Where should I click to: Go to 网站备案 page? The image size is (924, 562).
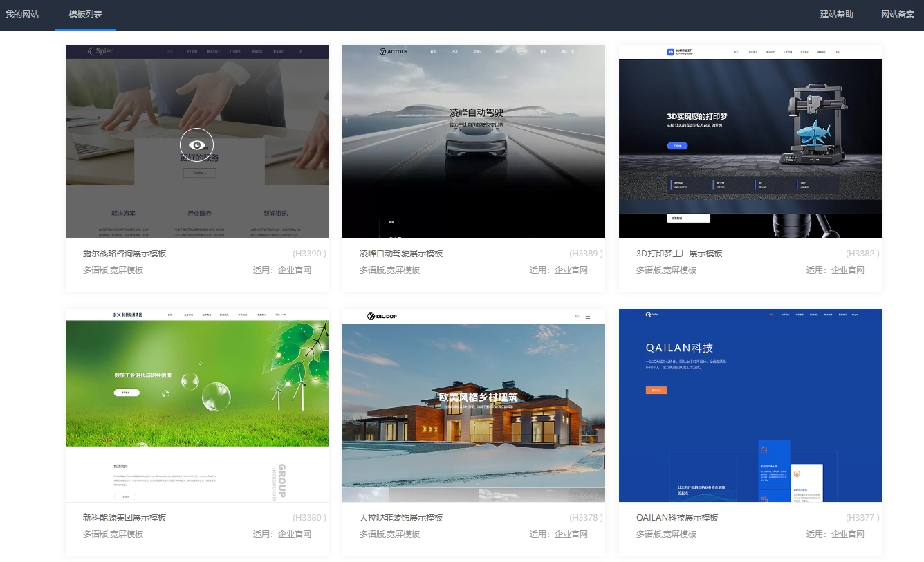click(x=898, y=15)
